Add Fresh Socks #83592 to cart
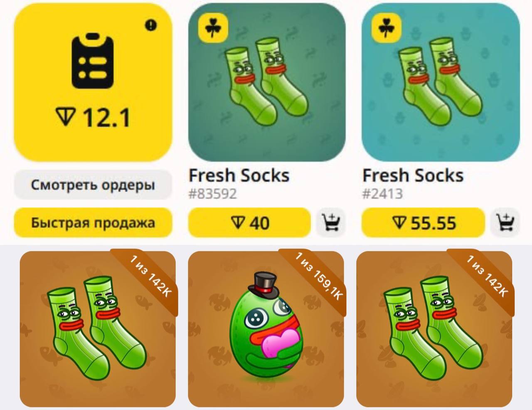This screenshot has height=410, width=532. point(331,222)
